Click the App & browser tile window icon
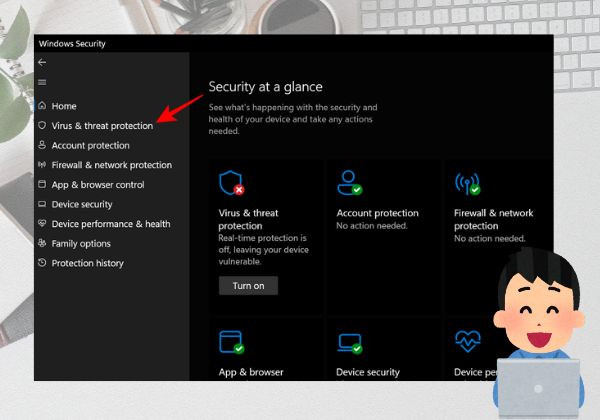This screenshot has height=420, width=600. (232, 342)
